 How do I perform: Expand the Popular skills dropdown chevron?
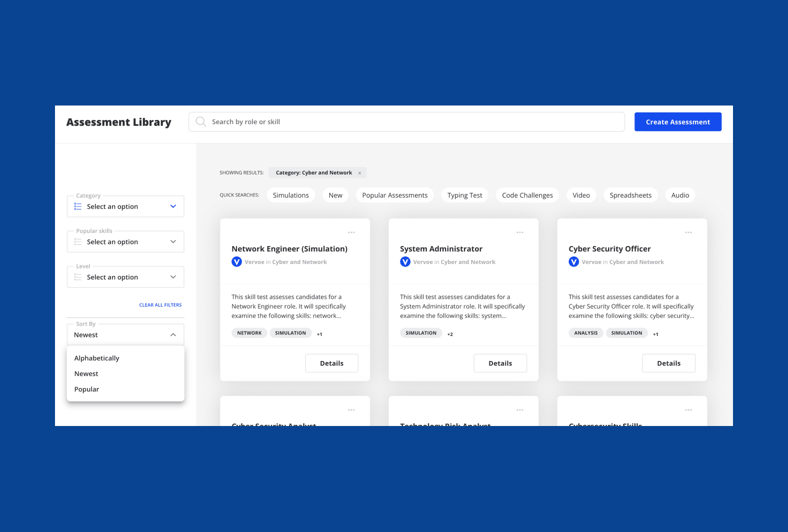point(173,242)
